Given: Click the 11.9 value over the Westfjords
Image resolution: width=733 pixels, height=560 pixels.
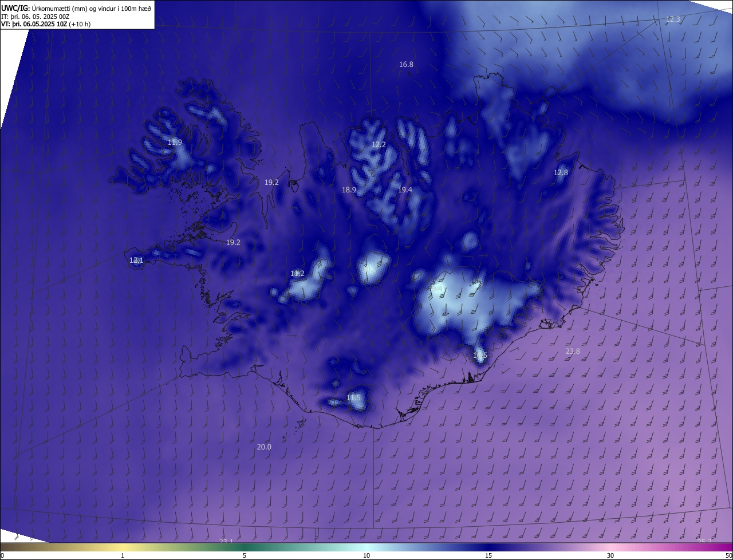Looking at the screenshot, I should click(175, 143).
